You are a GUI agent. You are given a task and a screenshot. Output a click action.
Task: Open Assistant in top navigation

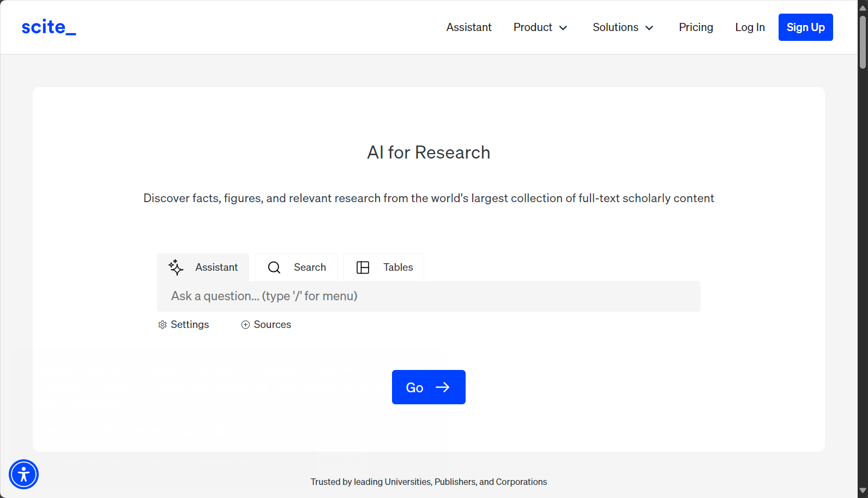point(469,27)
